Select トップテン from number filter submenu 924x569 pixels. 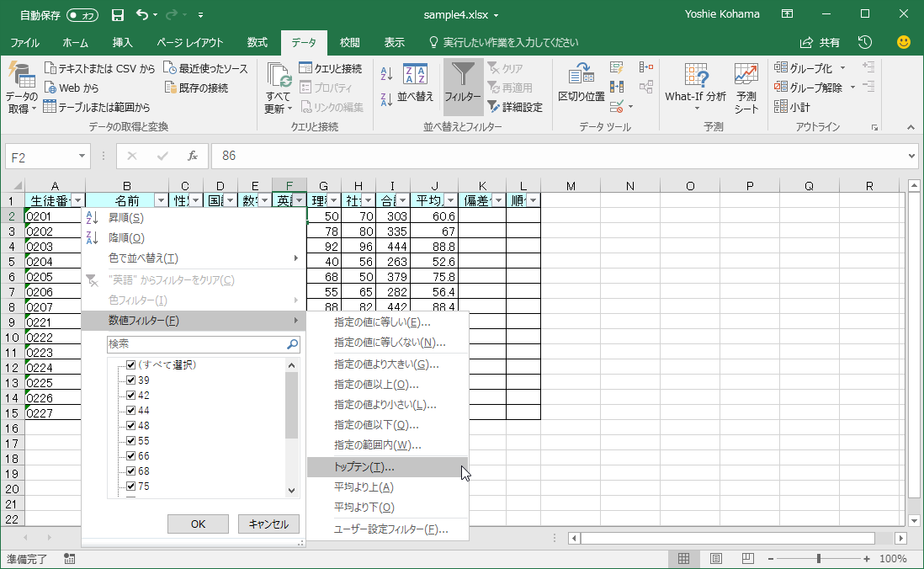click(364, 467)
